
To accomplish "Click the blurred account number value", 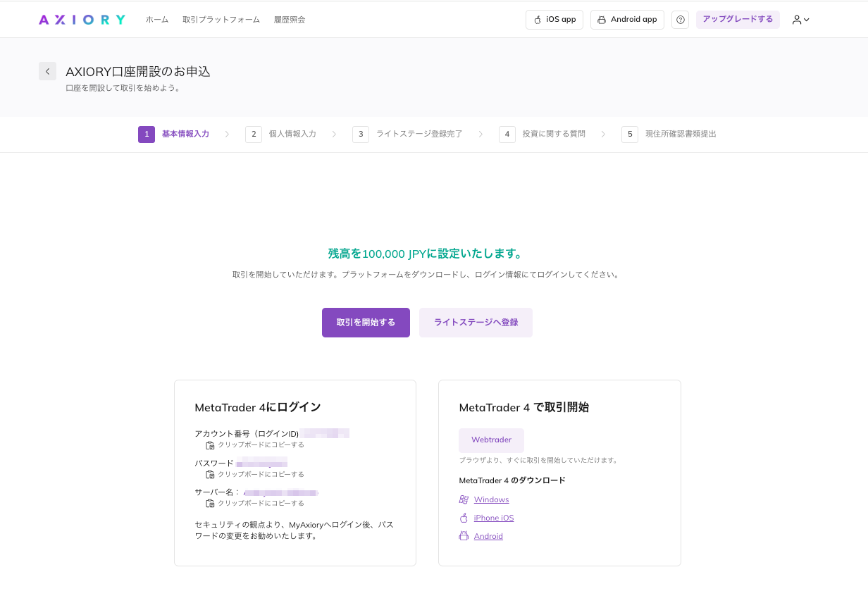I will (x=325, y=433).
